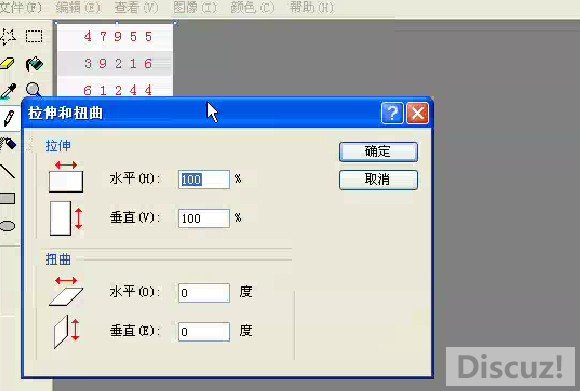Choose the eraser tool
The width and height of the screenshot is (580, 391).
click(7, 64)
